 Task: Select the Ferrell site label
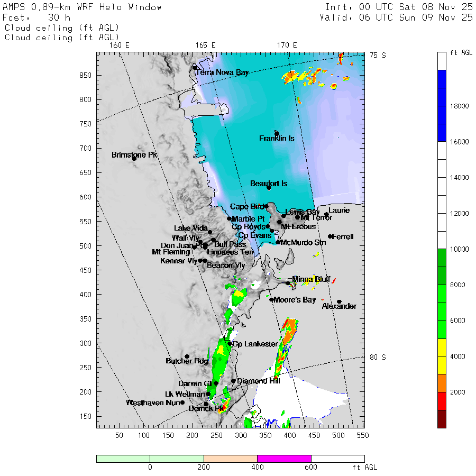coord(343,237)
